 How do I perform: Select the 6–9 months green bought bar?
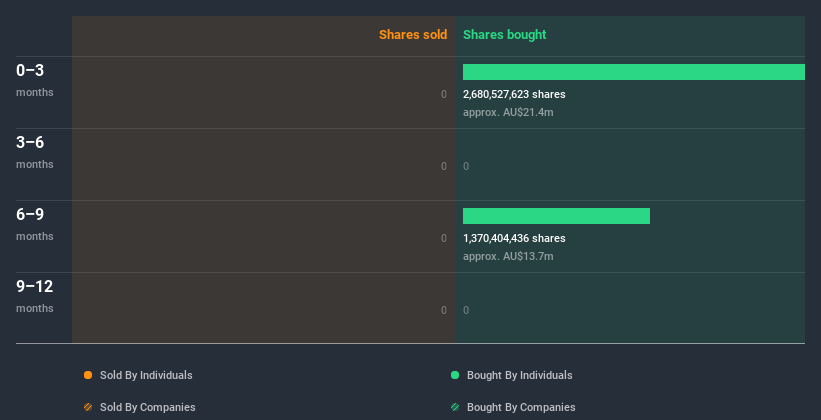556,216
